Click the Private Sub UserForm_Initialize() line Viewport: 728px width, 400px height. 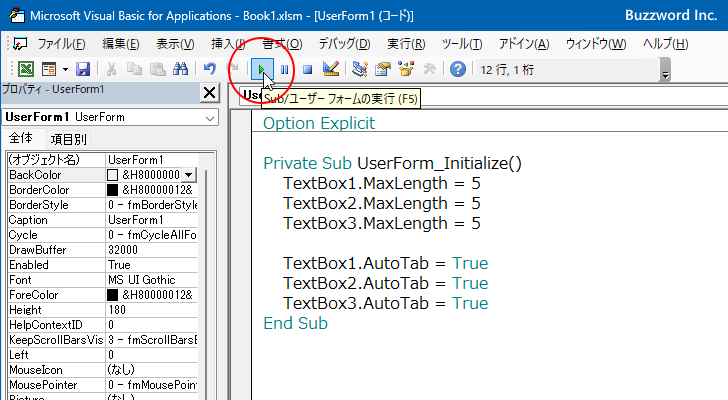click(392, 163)
